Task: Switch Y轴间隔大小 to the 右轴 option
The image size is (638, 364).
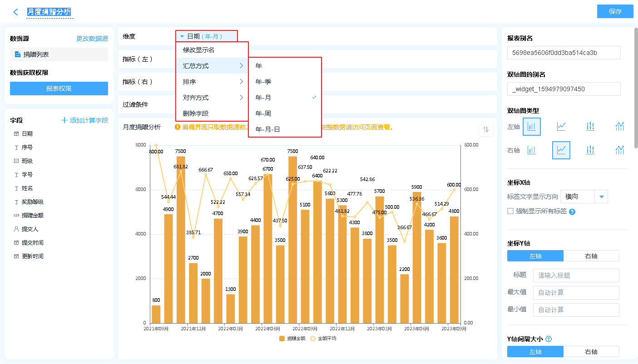Action: [591, 352]
